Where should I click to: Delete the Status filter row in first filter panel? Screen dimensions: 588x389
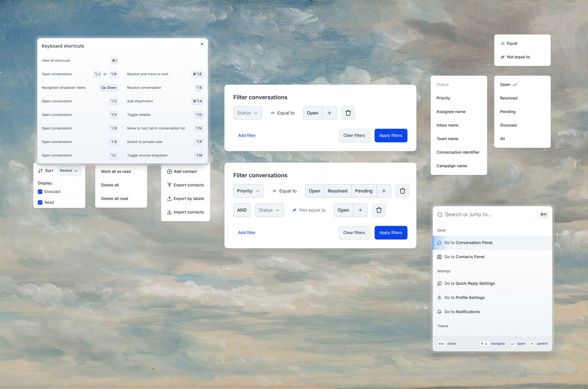tap(348, 113)
